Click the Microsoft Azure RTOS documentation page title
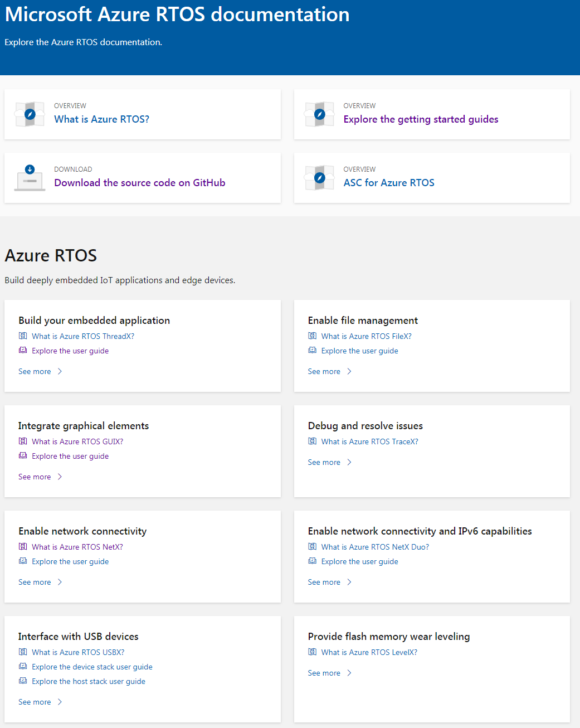The width and height of the screenshot is (580, 728). click(x=177, y=14)
